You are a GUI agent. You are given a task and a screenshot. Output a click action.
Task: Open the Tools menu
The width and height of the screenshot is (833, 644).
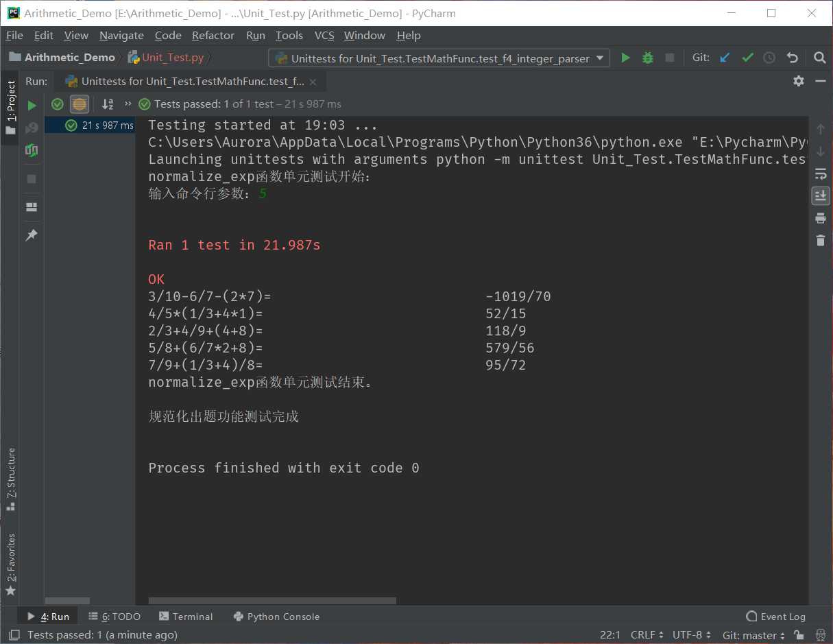tap(289, 36)
